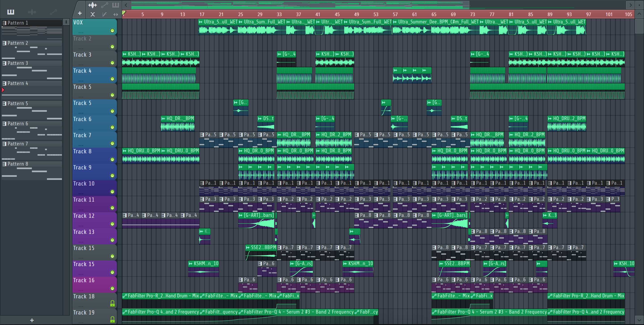Select Pattern 4 in the picker list
The image size is (644, 325).
tap(32, 83)
